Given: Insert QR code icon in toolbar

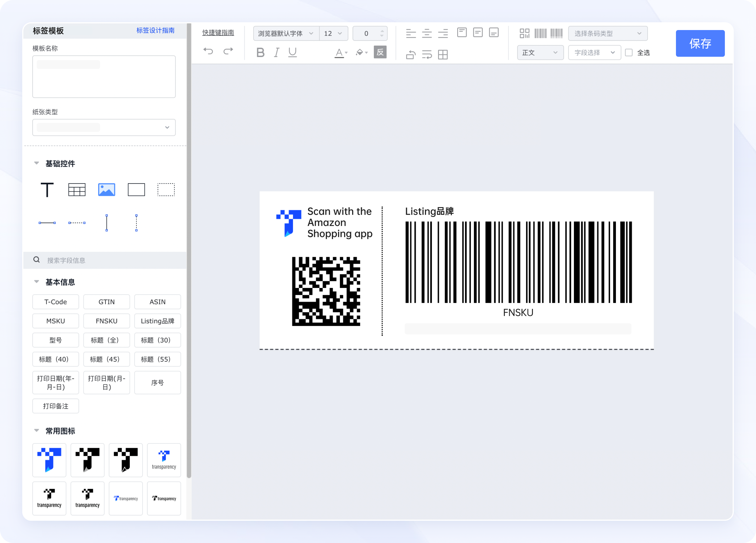Looking at the screenshot, I should point(525,33).
